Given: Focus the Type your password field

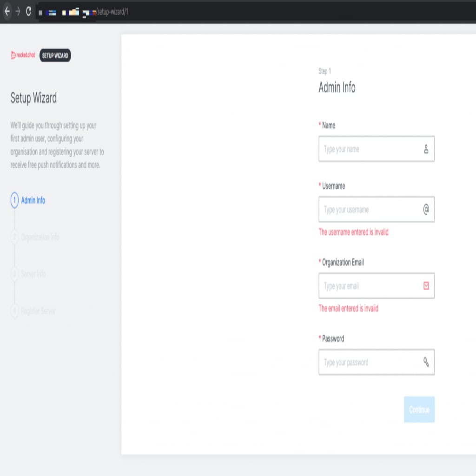Looking at the screenshot, I should pos(377,362).
